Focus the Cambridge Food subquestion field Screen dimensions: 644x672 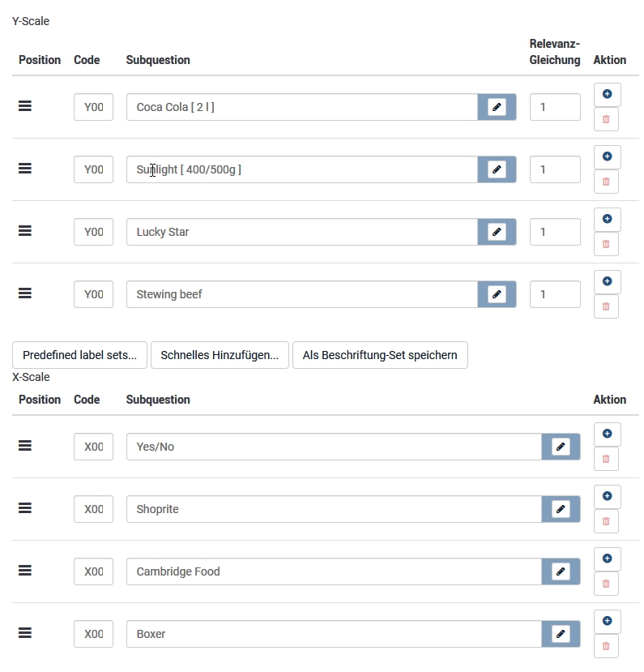[333, 571]
